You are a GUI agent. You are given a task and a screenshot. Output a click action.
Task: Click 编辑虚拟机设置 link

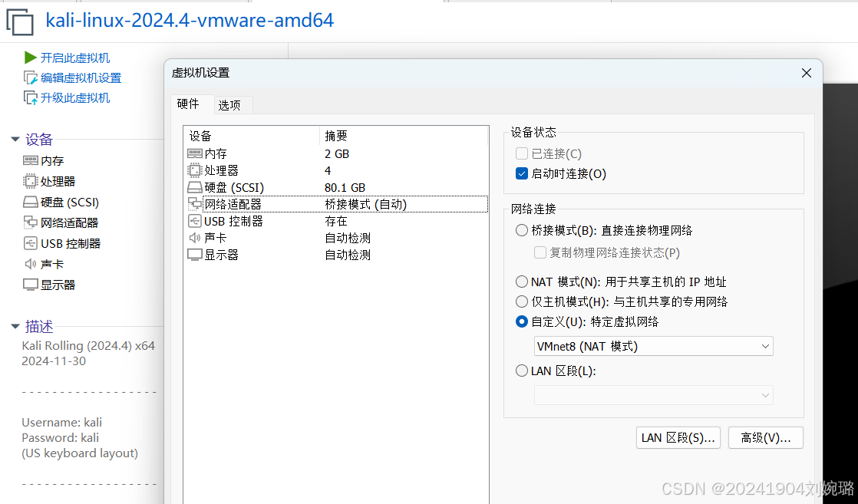81,78
